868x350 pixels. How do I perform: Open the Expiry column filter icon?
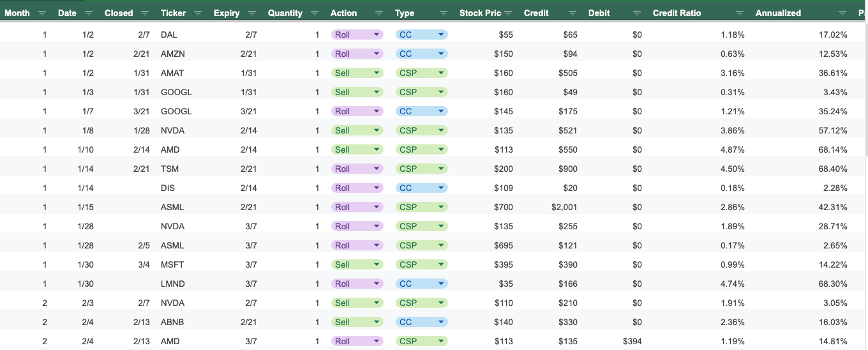[252, 13]
